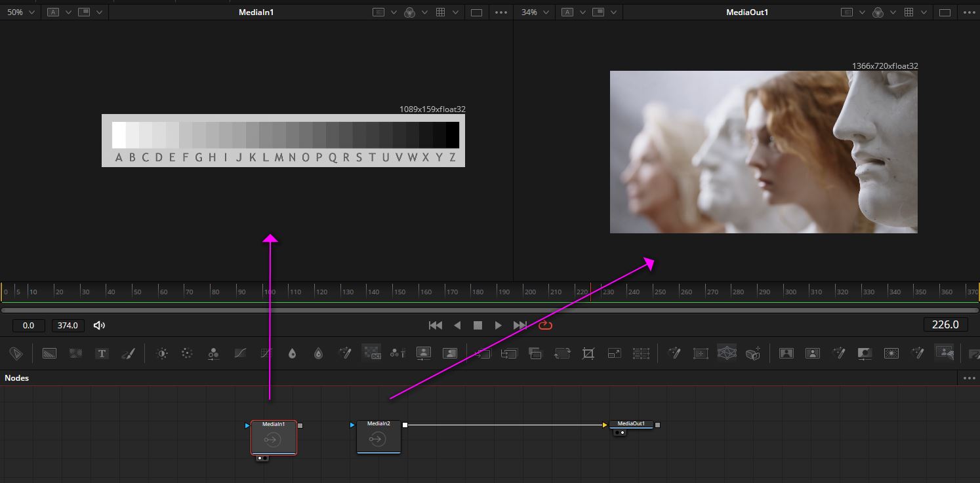Select the MediaOut1 node
Image resolution: width=980 pixels, height=483 pixels.
coord(632,424)
